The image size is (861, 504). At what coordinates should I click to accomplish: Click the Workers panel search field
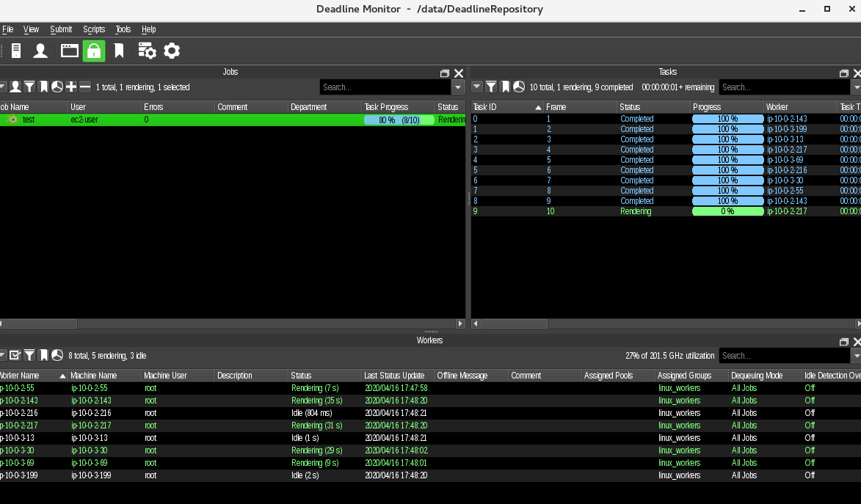click(784, 356)
